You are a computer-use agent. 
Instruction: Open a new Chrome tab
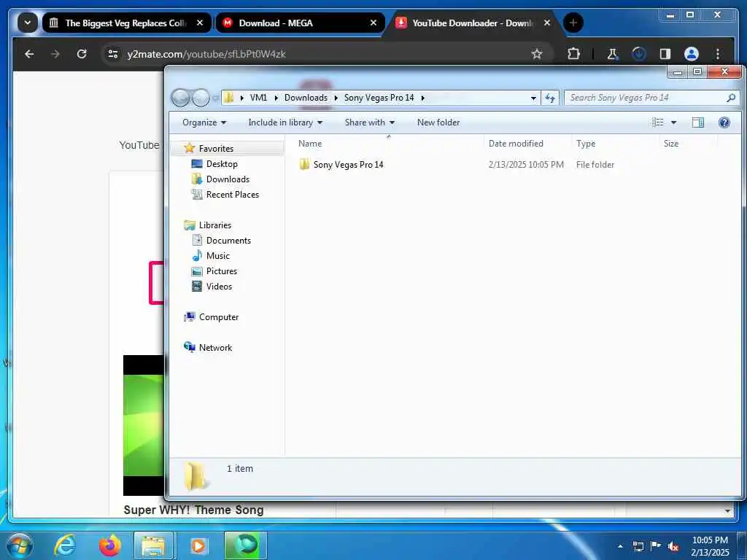(x=573, y=23)
